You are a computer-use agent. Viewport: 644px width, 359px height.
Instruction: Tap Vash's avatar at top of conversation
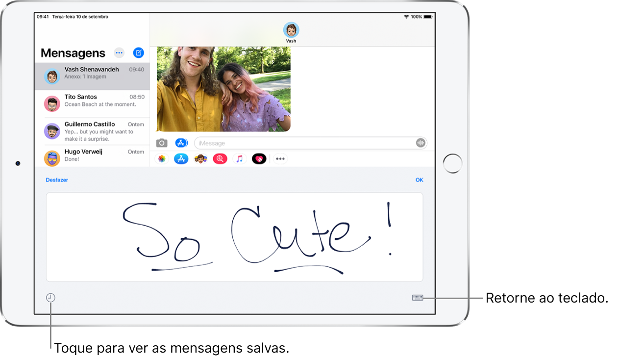[x=291, y=30]
